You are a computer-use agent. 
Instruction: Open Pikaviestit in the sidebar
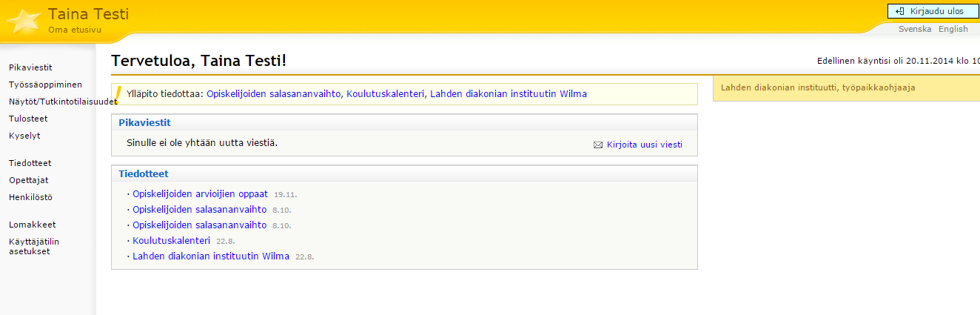(30, 67)
